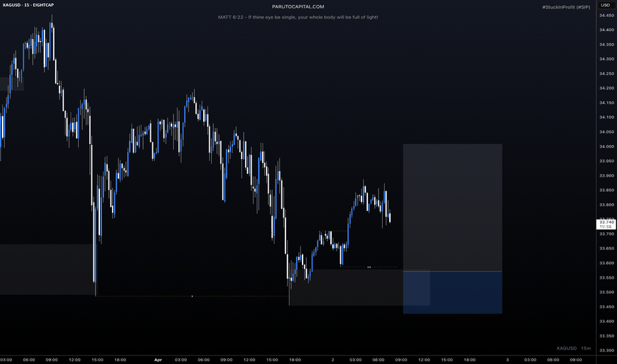Click the PARUTOCAPITAL.COM header text
The image size is (617, 364).
pos(298,7)
